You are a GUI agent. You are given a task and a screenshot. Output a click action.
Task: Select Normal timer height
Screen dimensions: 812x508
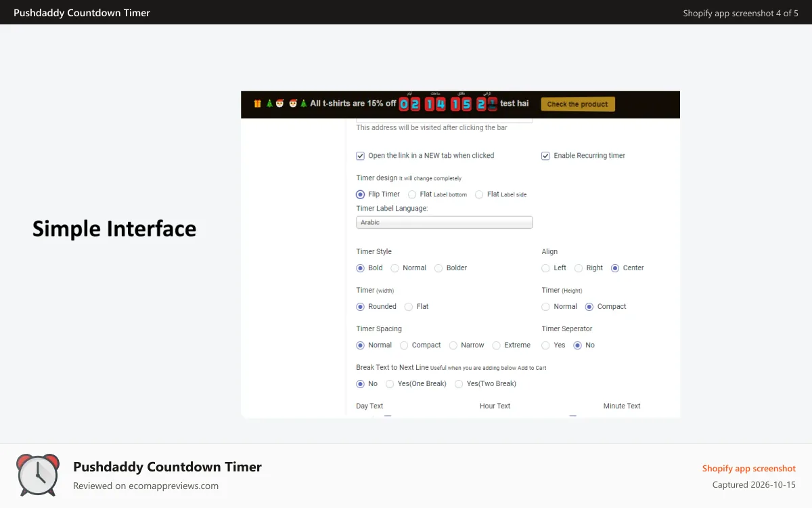click(545, 307)
